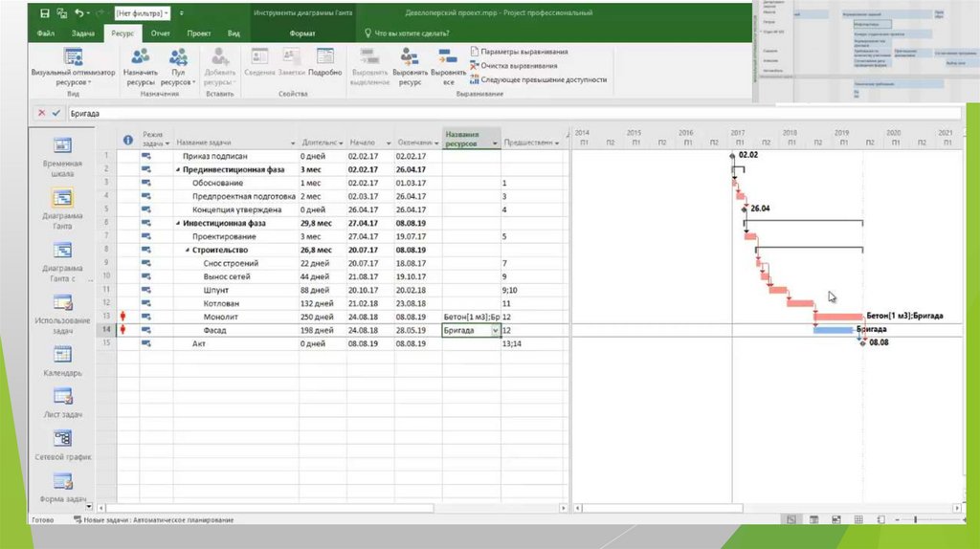This screenshot has width=980, height=549.
Task: Open Duration column filter arrow
Action: click(341, 143)
